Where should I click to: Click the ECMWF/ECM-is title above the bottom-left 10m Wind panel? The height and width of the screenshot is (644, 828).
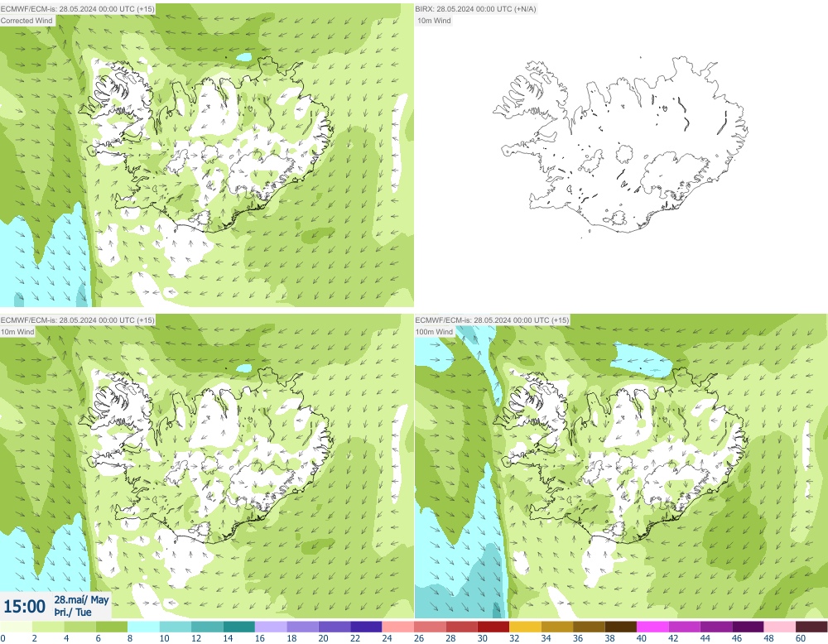[x=78, y=320]
